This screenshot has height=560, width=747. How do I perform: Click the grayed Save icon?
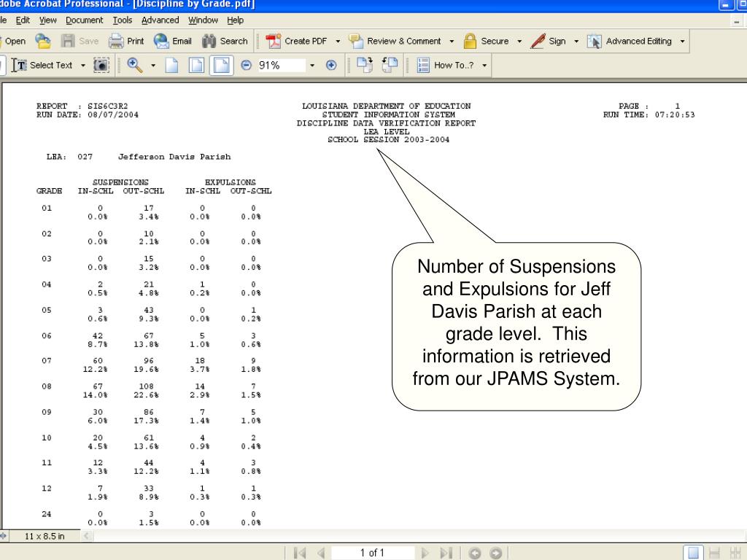pyautogui.click(x=80, y=41)
